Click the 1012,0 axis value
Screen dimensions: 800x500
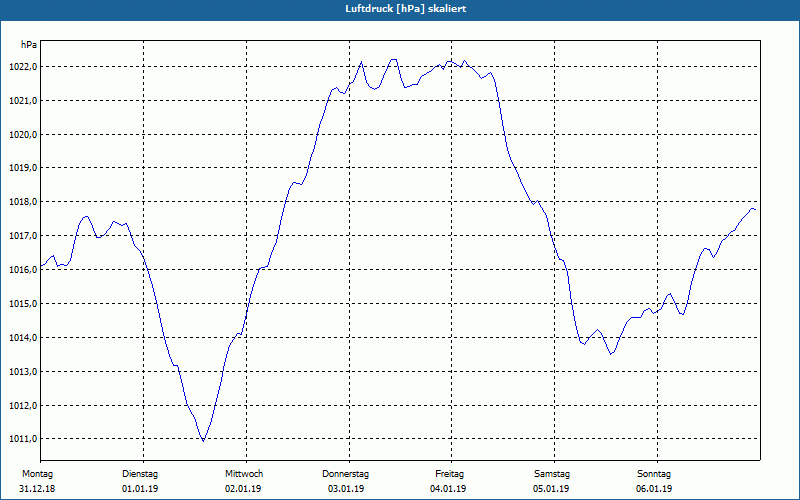pyautogui.click(x=23, y=406)
